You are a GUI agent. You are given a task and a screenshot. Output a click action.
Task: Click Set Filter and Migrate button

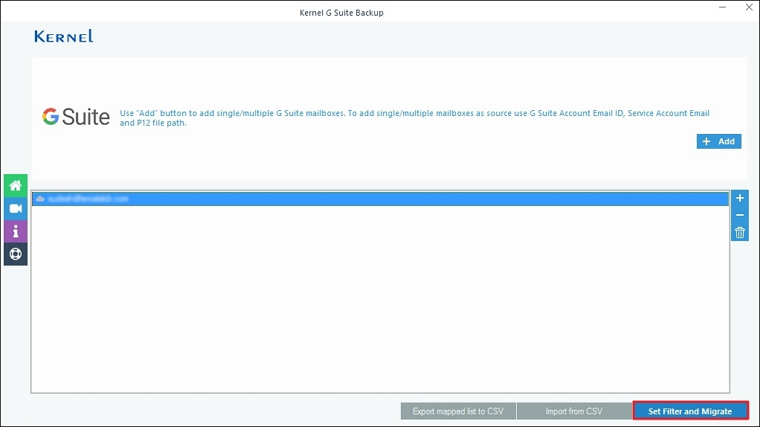tap(690, 411)
